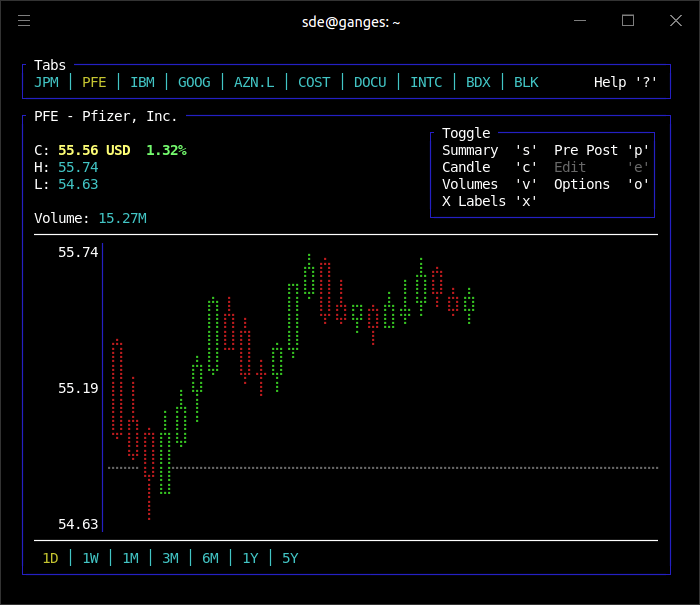Click the 54.63 y-axis label on chart
Viewport: 700px width, 605px height.
78,524
